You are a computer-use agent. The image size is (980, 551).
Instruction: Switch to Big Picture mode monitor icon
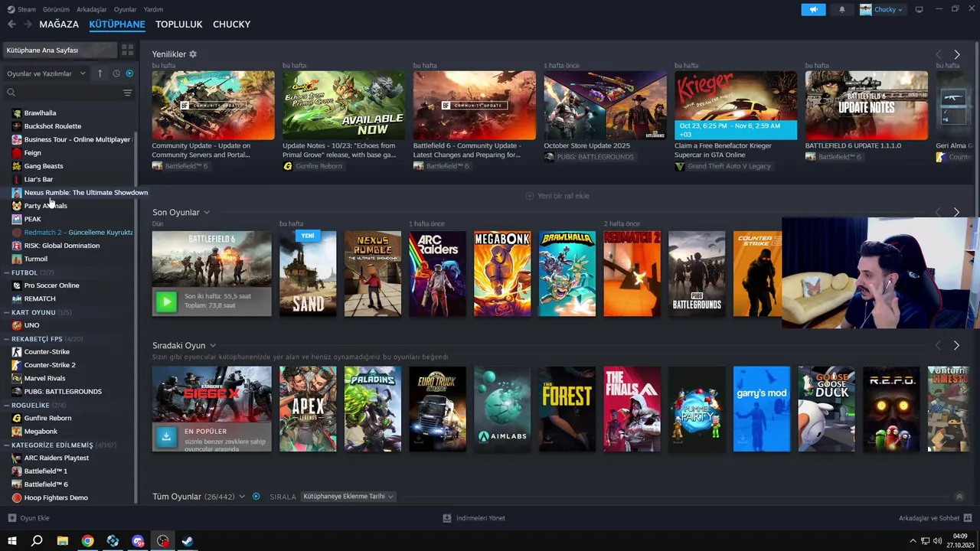(x=919, y=9)
